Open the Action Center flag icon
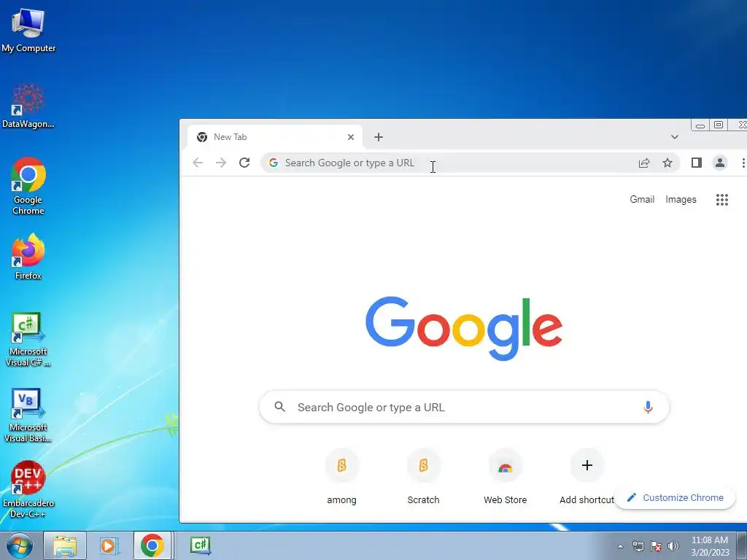Viewport: 747px width, 560px height. tap(656, 546)
